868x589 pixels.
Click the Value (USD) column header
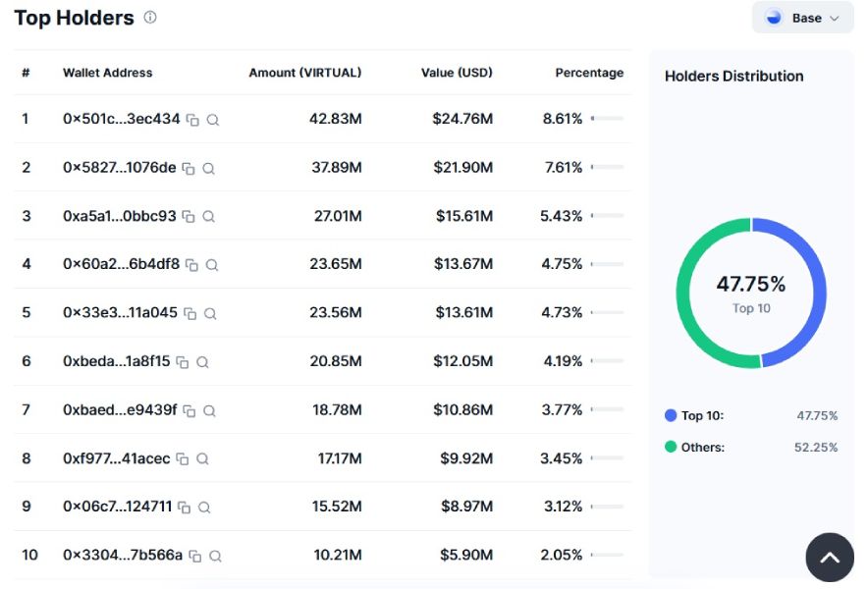pos(457,73)
